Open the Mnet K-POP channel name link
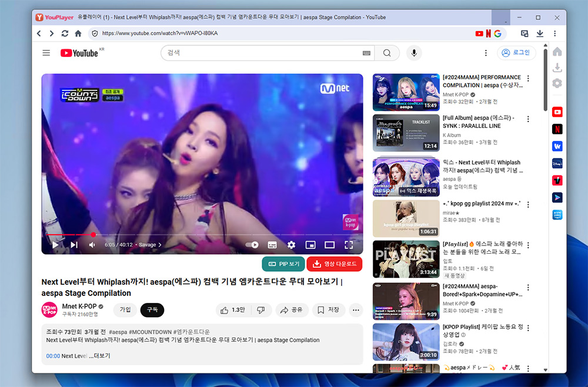 [79, 306]
